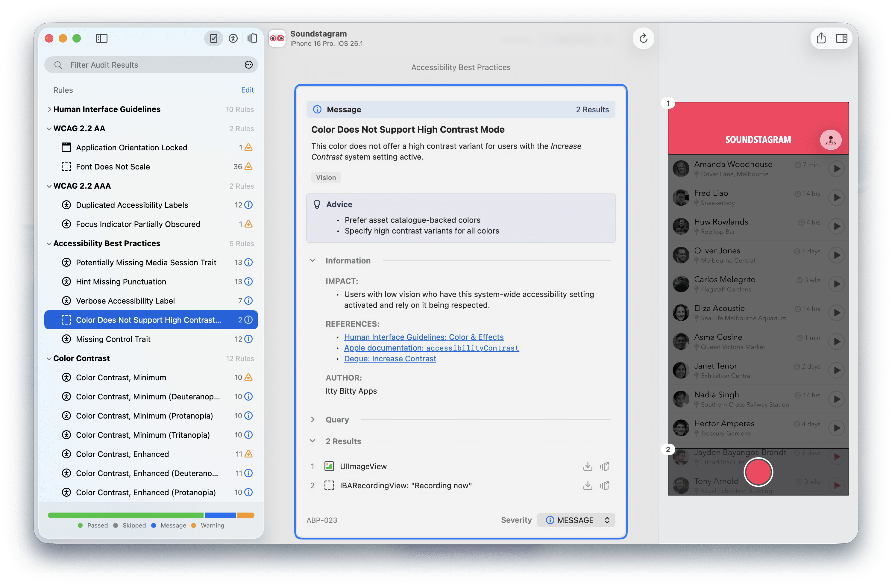Select Missing Control Trait rule
This screenshot has height=588, width=892.
coord(113,339)
